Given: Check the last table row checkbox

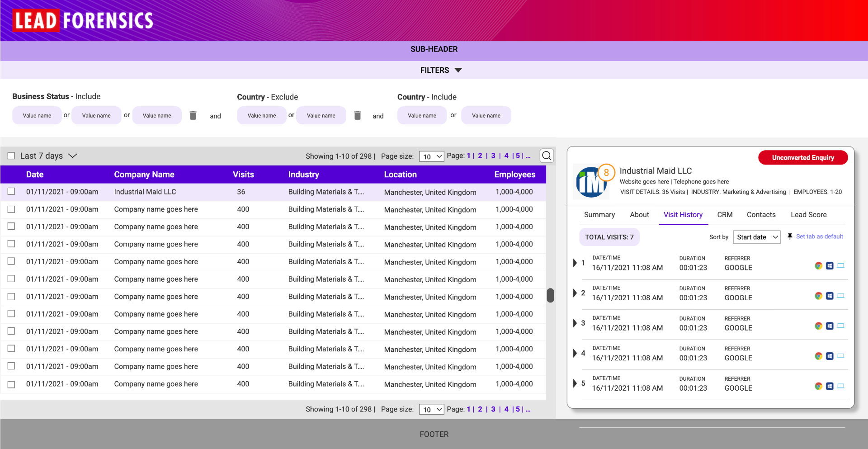Looking at the screenshot, I should (x=11, y=384).
